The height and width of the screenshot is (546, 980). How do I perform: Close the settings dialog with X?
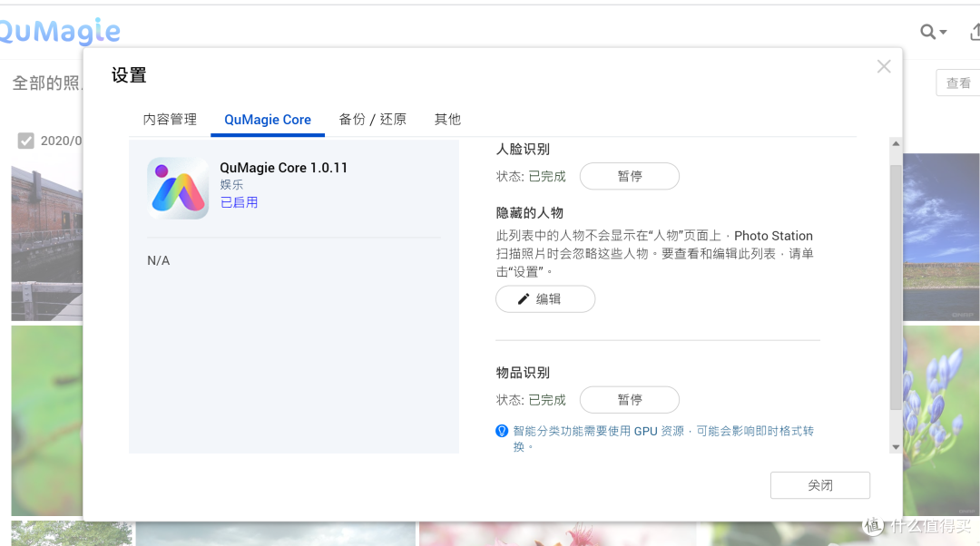(884, 66)
